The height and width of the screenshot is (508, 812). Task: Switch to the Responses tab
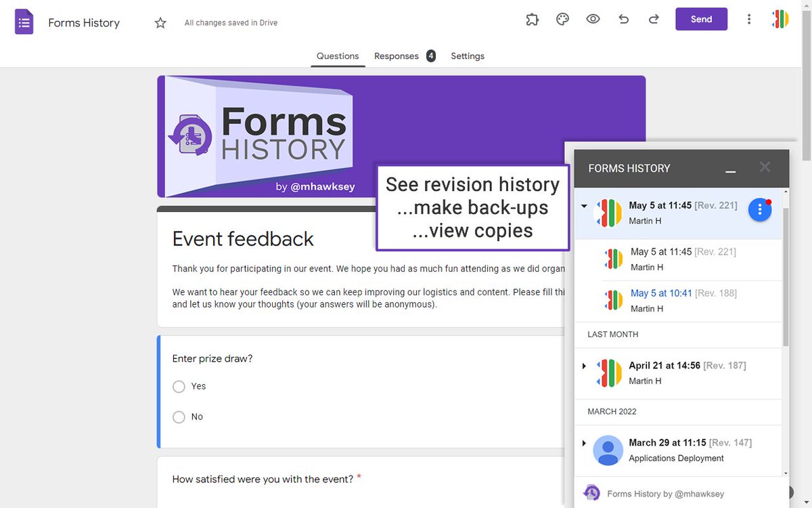click(397, 56)
